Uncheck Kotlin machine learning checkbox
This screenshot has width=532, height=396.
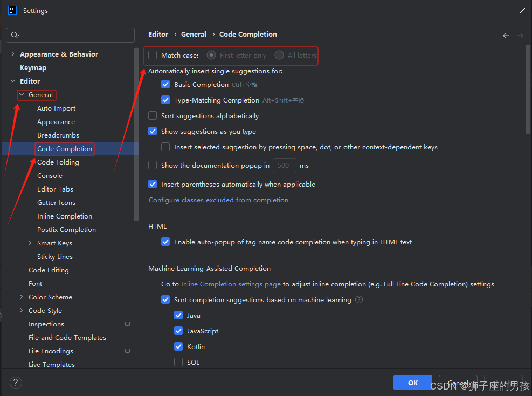point(178,346)
